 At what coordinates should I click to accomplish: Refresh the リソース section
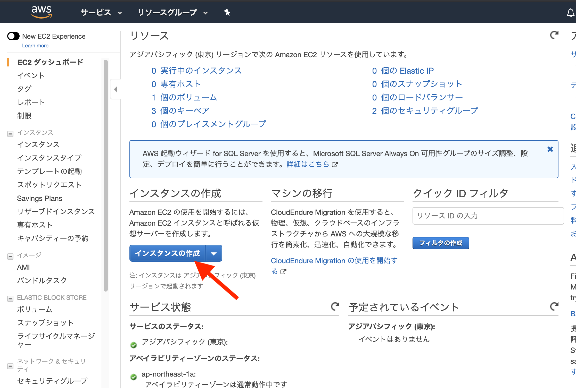click(554, 35)
